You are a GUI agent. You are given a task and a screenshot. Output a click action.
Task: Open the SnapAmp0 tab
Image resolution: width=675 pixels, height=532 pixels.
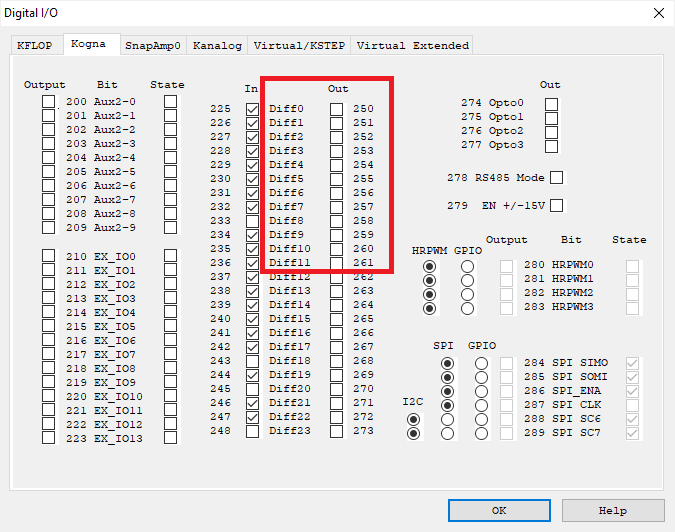[x=152, y=45]
